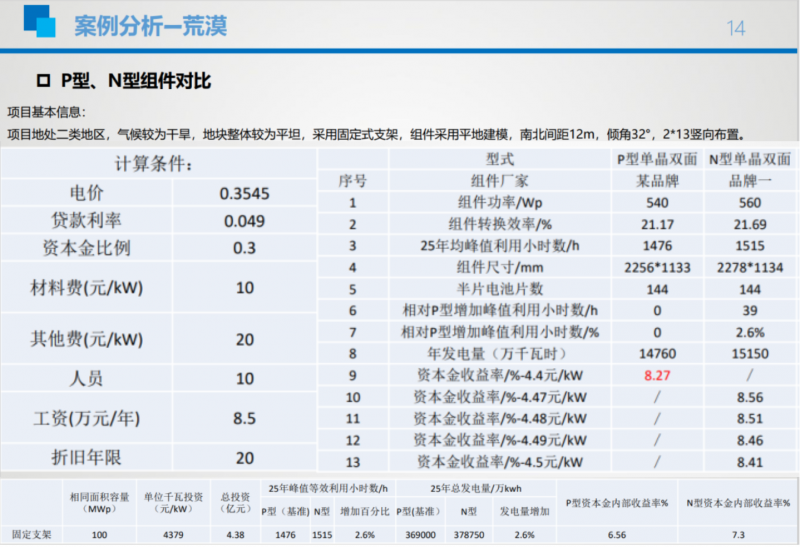Image resolution: width=800 pixels, height=547 pixels.
Task: Select the slide title 案例分析—荒漠
Action: tap(141, 27)
